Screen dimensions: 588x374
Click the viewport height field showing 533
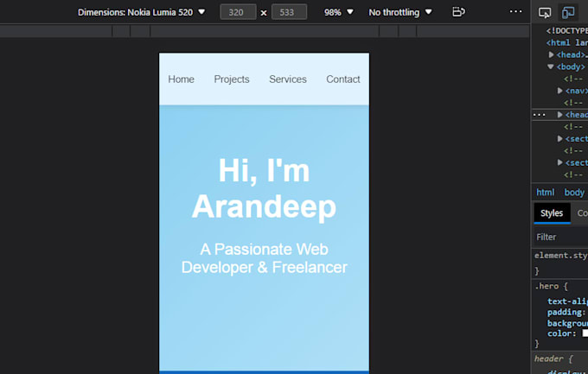click(289, 12)
